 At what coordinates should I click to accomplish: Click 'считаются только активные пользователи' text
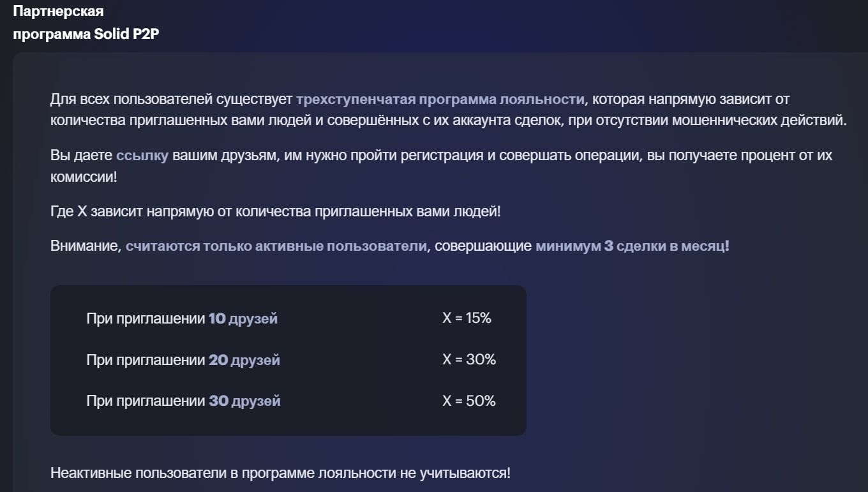click(276, 246)
